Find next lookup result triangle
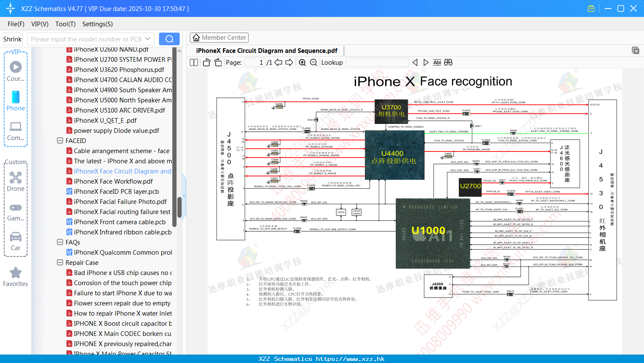The height and width of the screenshot is (363, 644). click(x=426, y=63)
